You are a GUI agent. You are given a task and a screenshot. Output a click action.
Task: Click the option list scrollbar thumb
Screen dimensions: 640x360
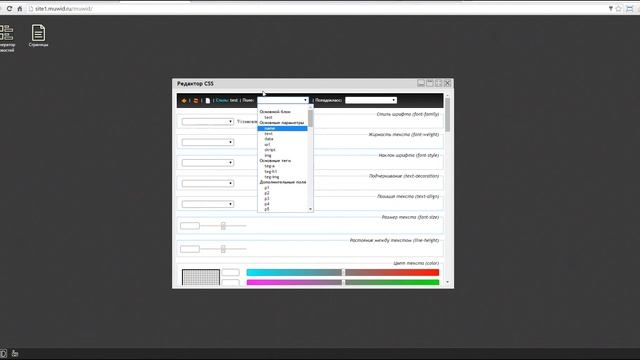(311, 118)
